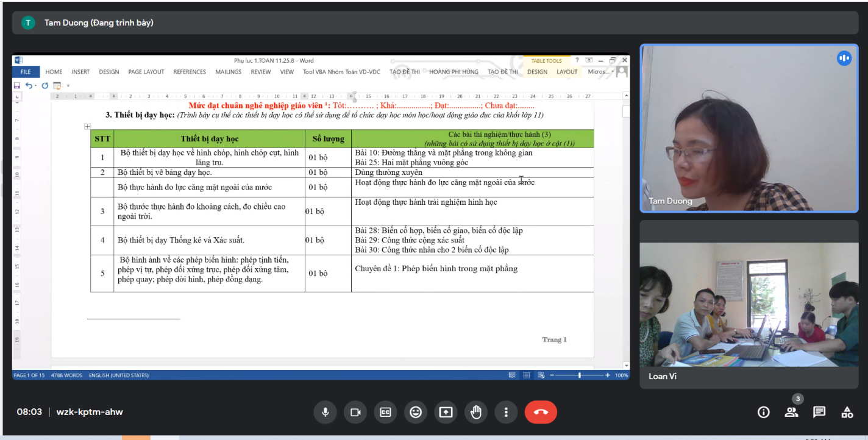Image resolution: width=868 pixels, height=440 pixels.
Task: Open meeting details info icon
Action: click(763, 413)
